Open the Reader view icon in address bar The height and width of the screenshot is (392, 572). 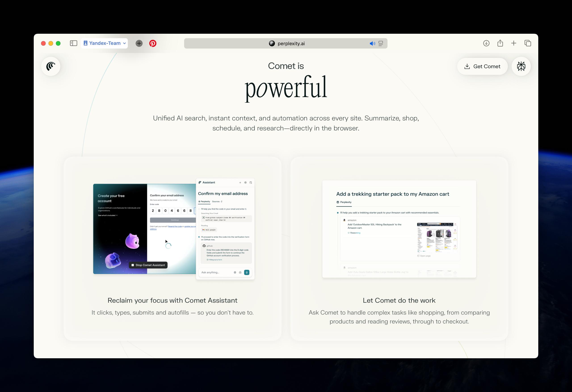pyautogui.click(x=381, y=44)
